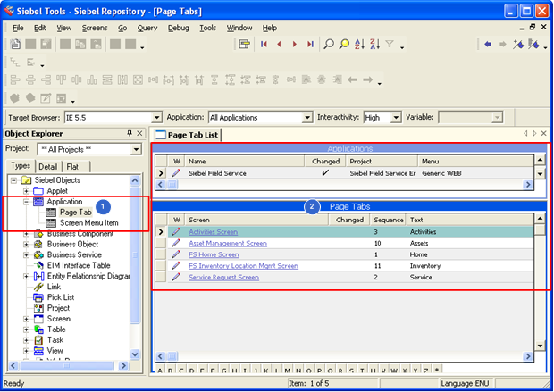Go to first record toolbar icon
554x392 pixels.
click(x=264, y=44)
